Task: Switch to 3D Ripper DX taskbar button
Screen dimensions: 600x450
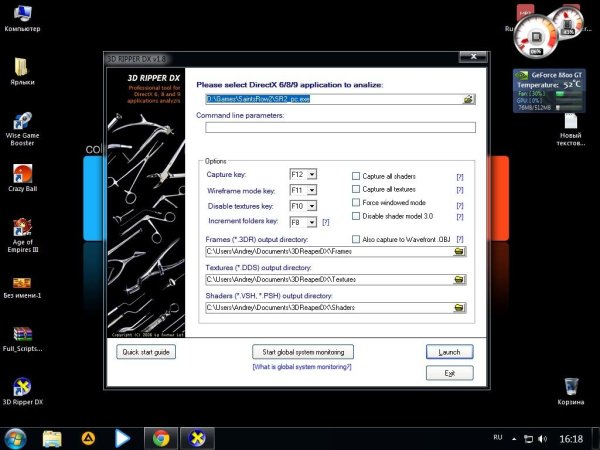Action: [x=197, y=439]
